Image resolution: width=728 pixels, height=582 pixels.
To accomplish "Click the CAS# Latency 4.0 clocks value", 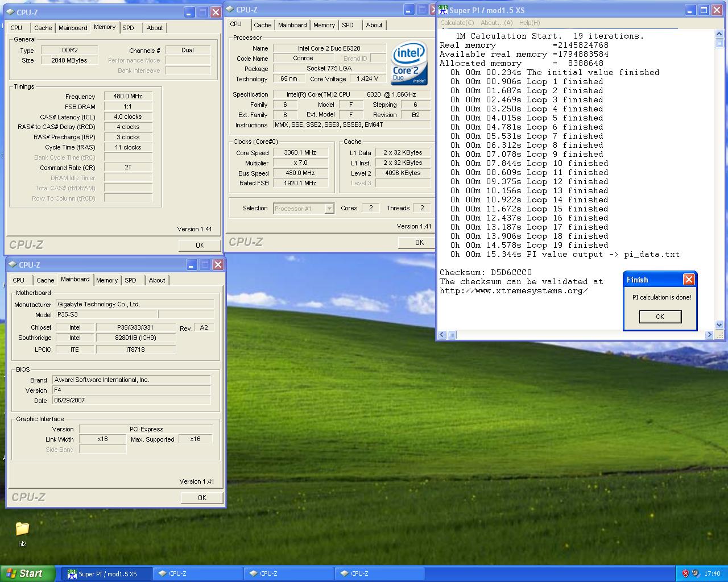I will (x=128, y=117).
